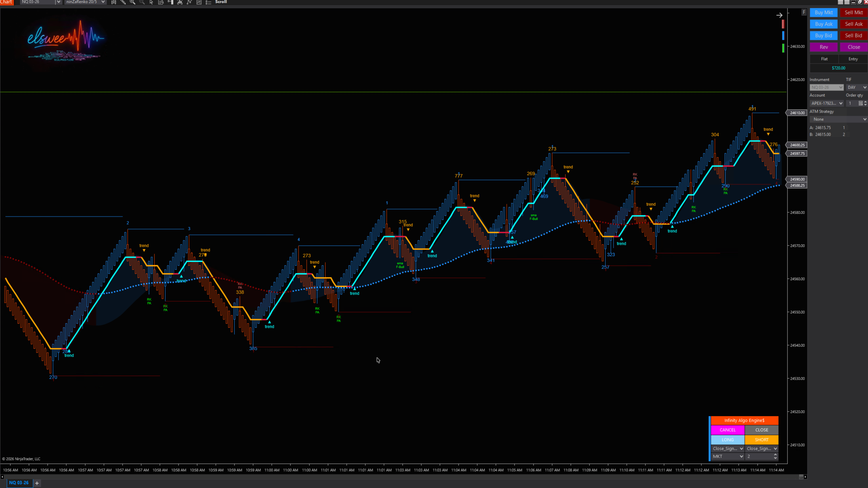Open the data box icon

point(161,2)
